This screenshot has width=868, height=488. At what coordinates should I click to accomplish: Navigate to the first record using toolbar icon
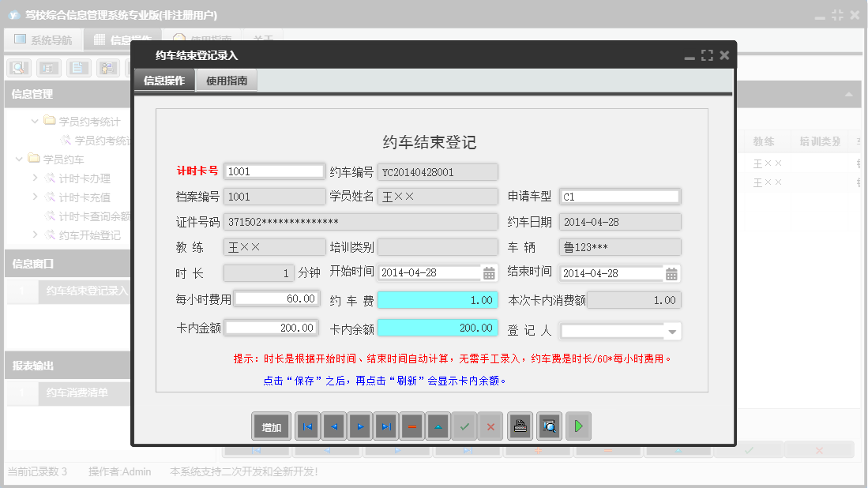coord(307,426)
